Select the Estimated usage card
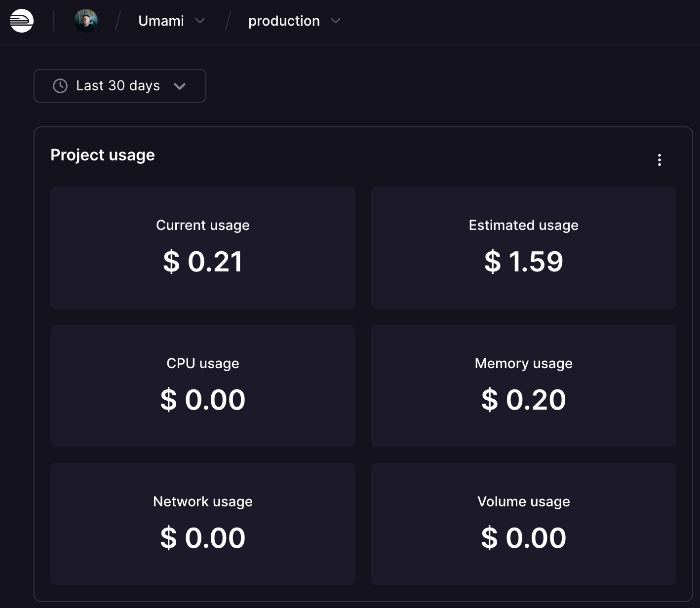700x608 pixels. [x=523, y=247]
